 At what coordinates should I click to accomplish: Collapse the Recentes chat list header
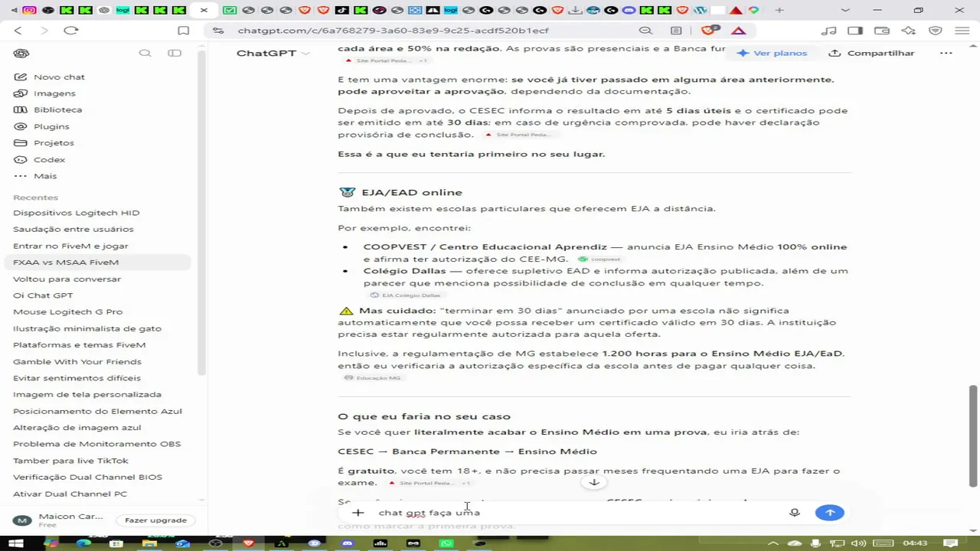(35, 197)
